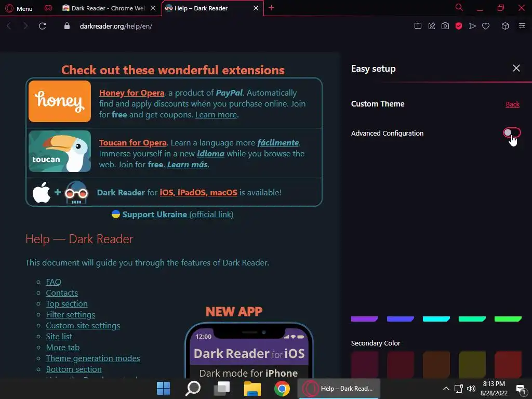Go back to previous page
Image resolution: width=532 pixels, height=399 pixels.
pos(9,26)
